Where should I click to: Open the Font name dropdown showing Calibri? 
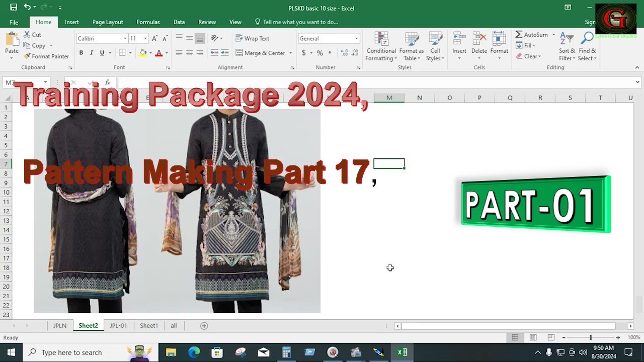125,39
